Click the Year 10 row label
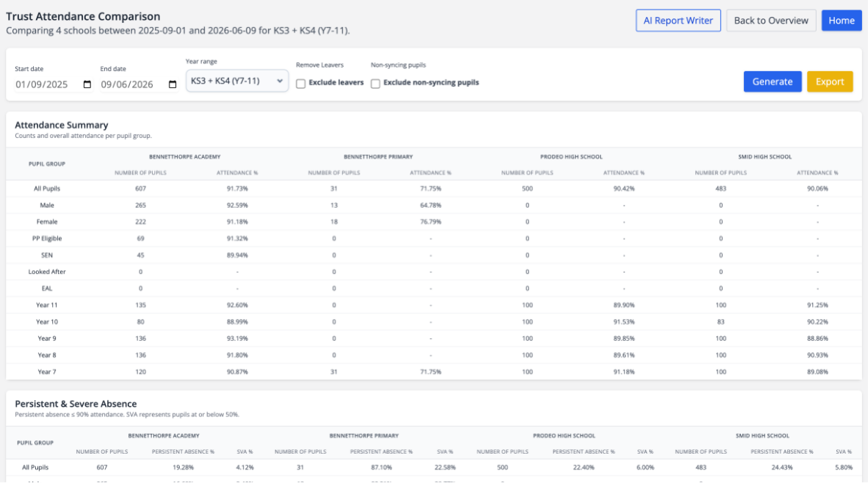Screen dimensions: 868x483 [47, 322]
